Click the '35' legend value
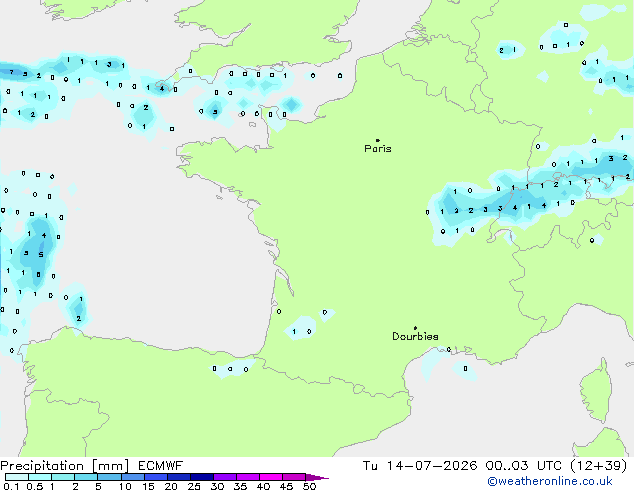 point(240,486)
